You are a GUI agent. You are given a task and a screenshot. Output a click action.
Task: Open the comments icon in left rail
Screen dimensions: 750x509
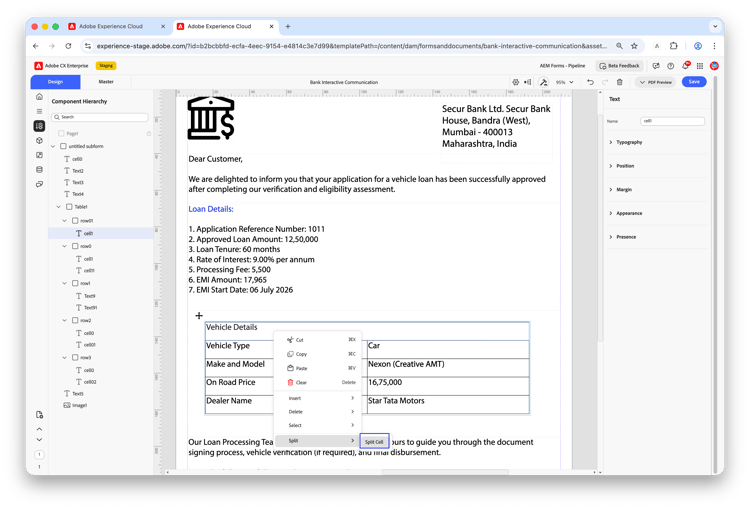(x=39, y=184)
